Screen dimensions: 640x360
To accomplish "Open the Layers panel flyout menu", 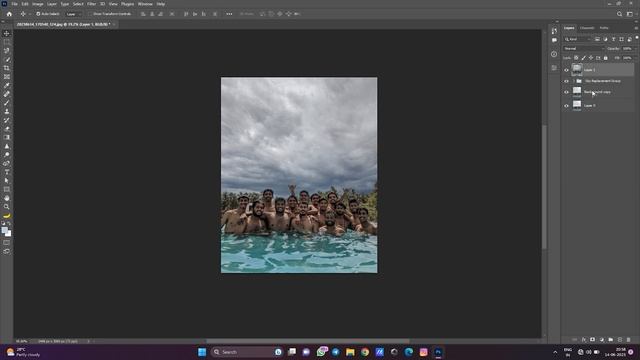I will (636, 28).
